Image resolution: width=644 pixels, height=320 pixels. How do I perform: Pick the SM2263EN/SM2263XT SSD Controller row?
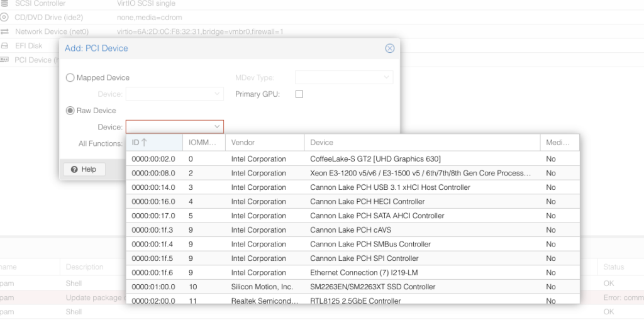372,287
